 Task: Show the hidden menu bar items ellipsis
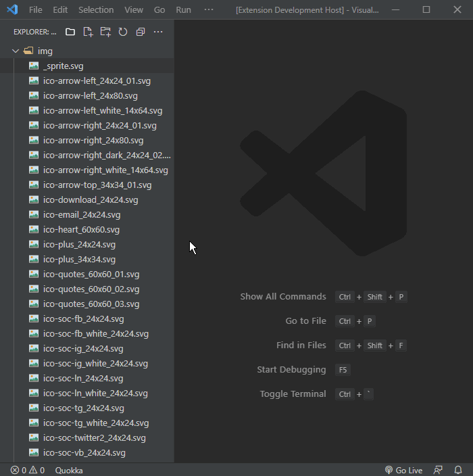pyautogui.click(x=209, y=9)
